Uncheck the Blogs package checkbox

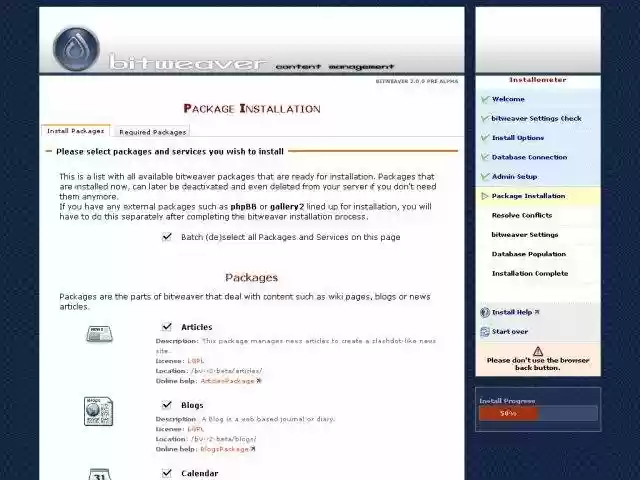167,405
